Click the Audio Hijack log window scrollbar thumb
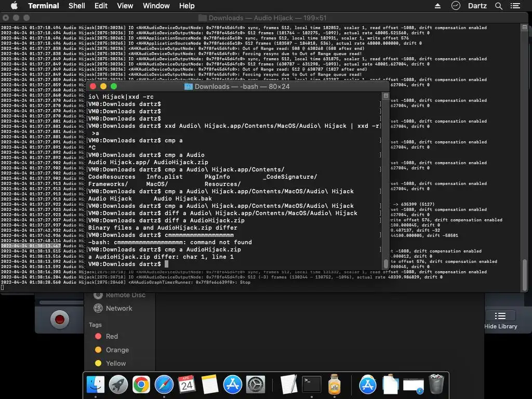The image size is (532, 399). tap(525, 275)
